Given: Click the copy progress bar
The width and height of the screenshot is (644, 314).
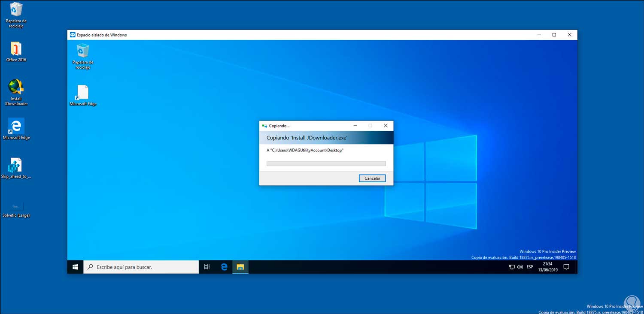Looking at the screenshot, I should click(326, 163).
